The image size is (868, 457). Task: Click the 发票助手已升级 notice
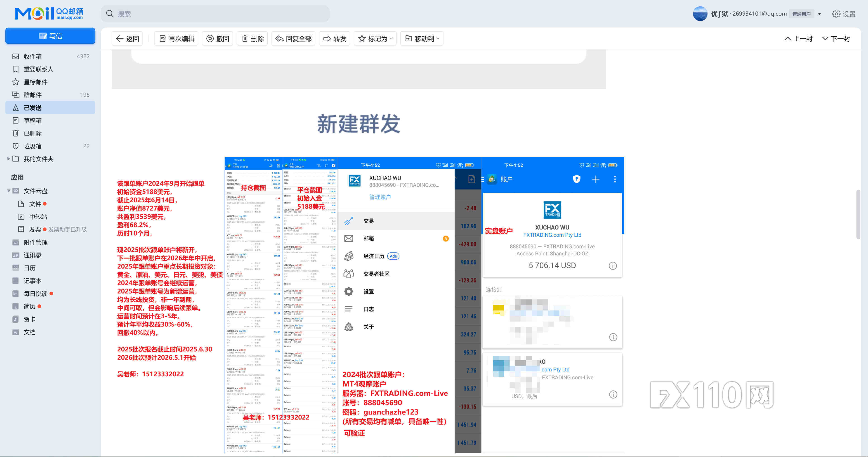point(67,230)
